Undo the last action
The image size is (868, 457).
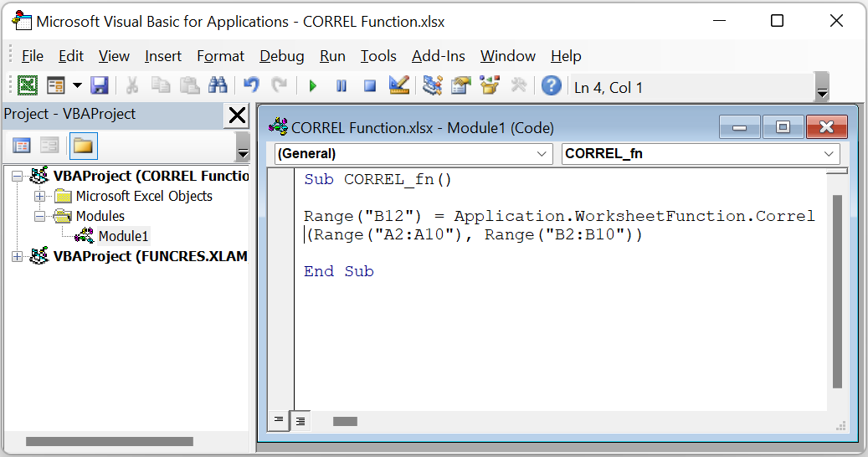(x=251, y=85)
